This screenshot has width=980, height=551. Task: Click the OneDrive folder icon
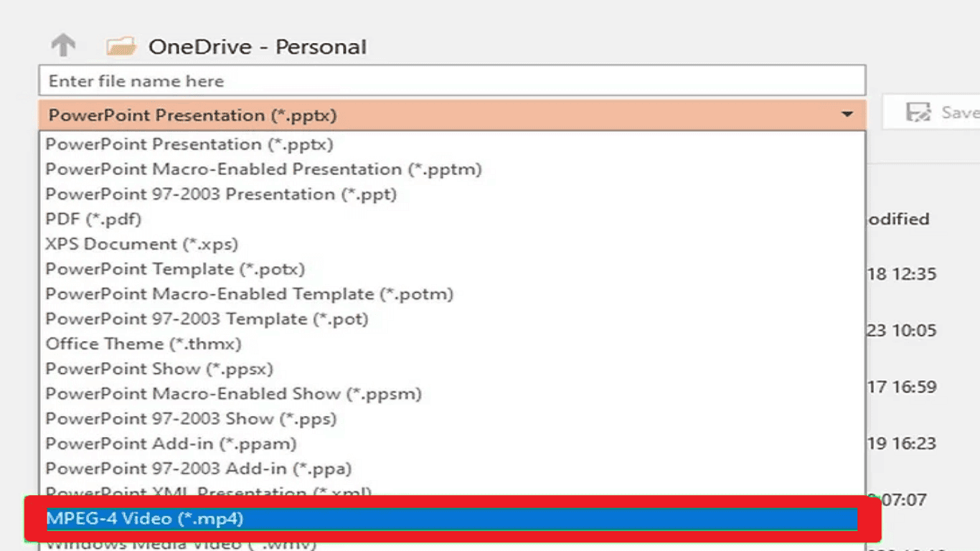[121, 47]
